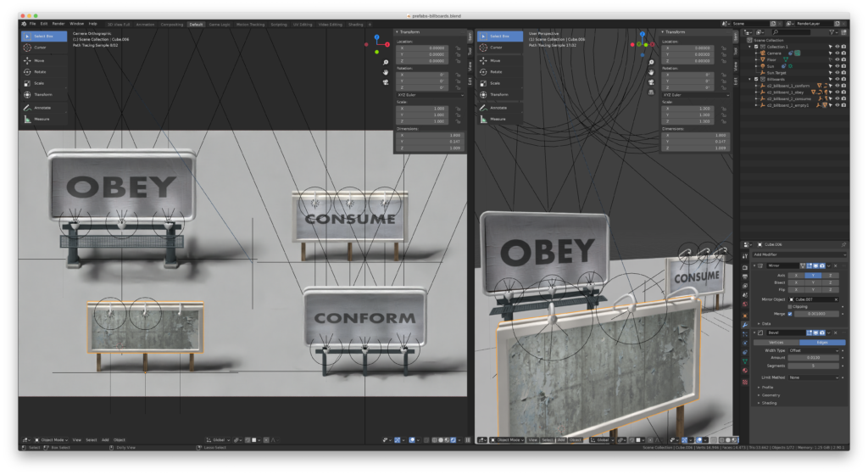Hide Camera object with eye icon in outliner
Image resolution: width=868 pixels, height=475 pixels.
pos(837,53)
